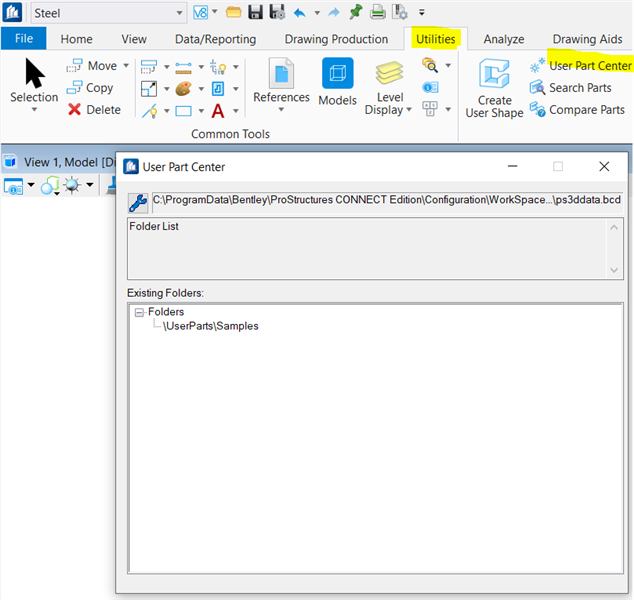Select the \UserParts\Samples folder
Viewport: 634px width, 600px height.
tap(210, 326)
